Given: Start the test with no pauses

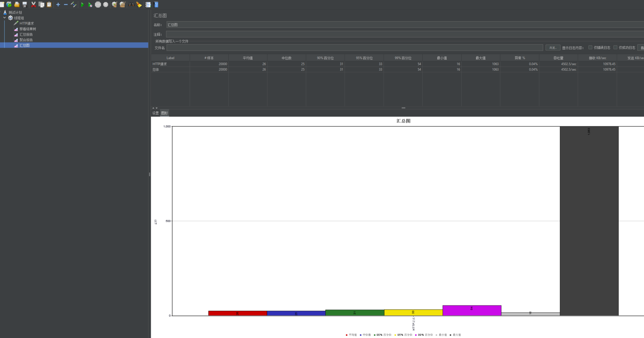Looking at the screenshot, I should click(90, 4).
